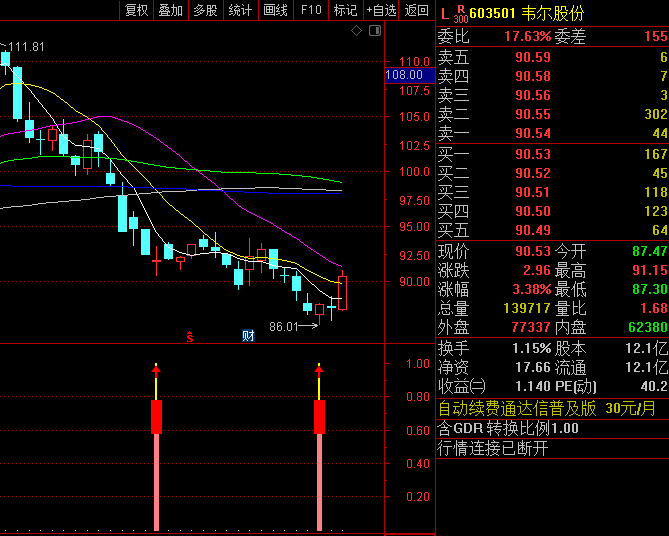Screen dimensions: 669x536
Task: Select buy-four price 90.50
Action: (x=533, y=211)
